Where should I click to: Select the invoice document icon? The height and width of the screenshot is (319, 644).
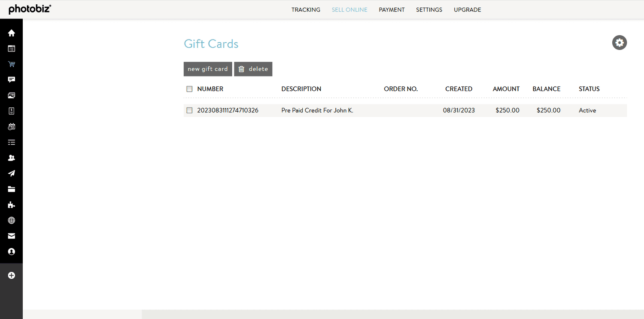pos(12,110)
